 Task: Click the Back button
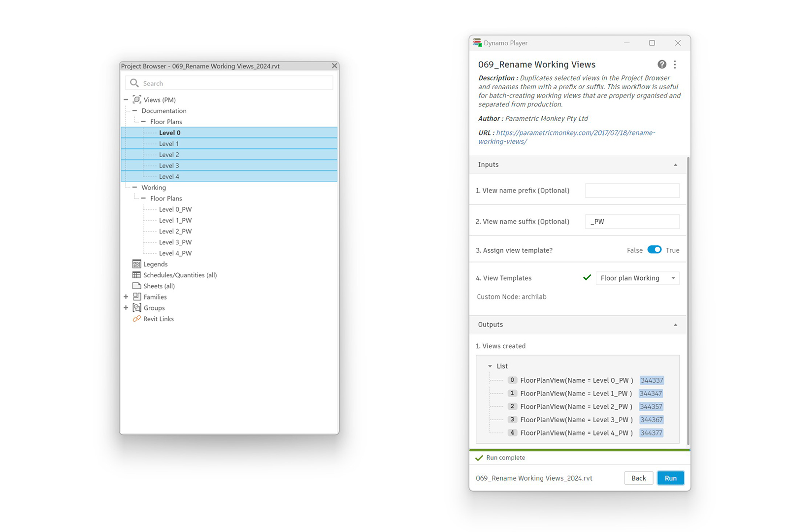638,478
